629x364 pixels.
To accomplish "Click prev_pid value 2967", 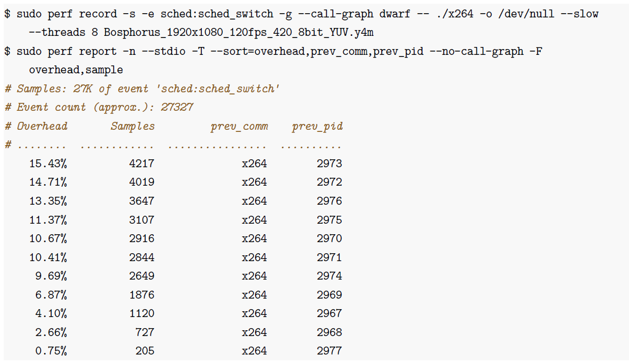I will point(329,313).
